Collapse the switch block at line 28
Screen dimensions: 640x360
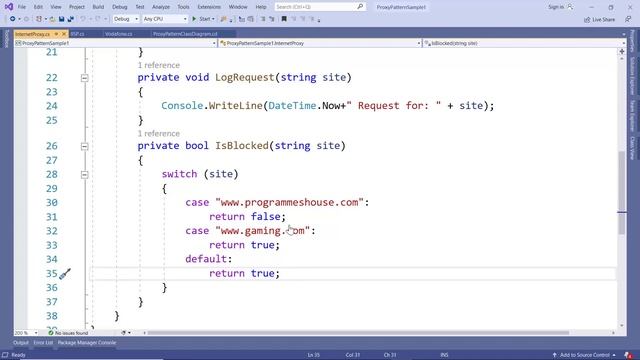pos(84,175)
